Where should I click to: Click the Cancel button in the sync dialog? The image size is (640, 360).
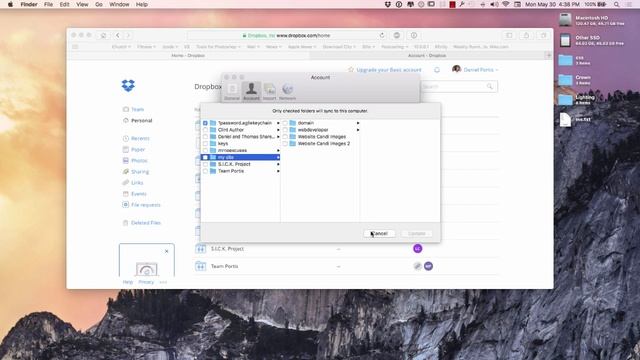[x=379, y=233]
